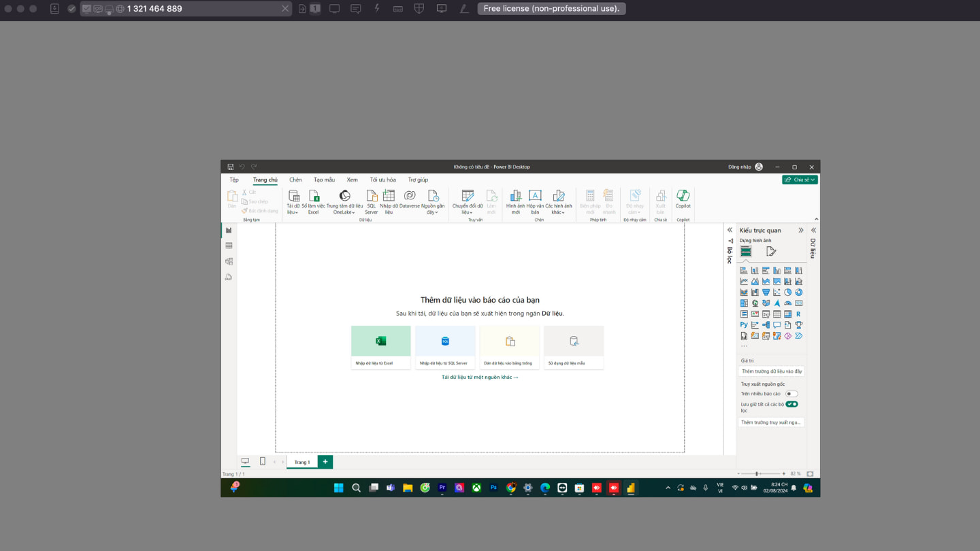Expand the Bộ lọc (Filters) pane chevron
This screenshot has width=980, height=551.
coord(730,230)
